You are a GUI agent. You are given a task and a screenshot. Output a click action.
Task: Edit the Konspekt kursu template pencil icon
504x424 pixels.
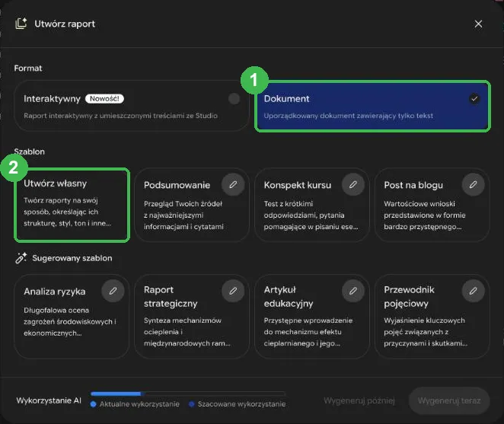[x=353, y=184]
